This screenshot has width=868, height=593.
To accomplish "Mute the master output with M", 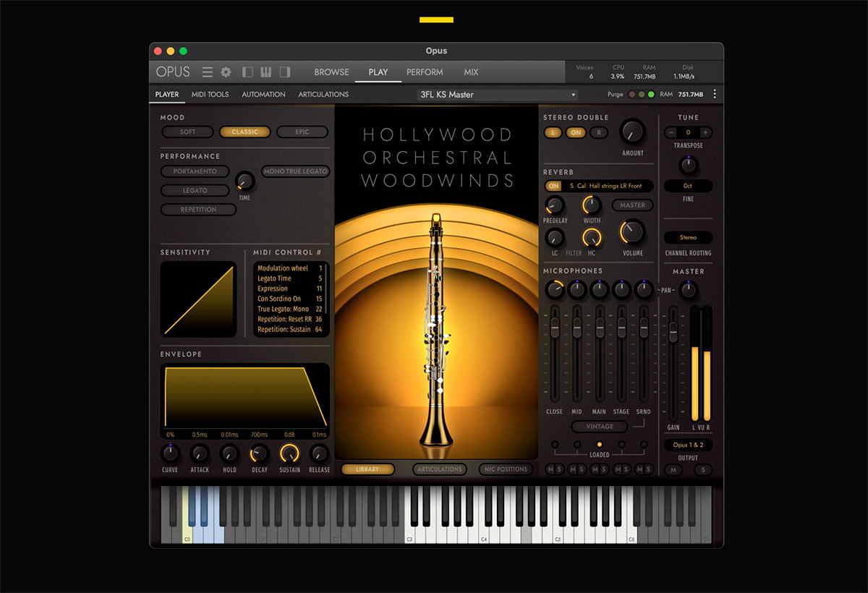I will 673,470.
